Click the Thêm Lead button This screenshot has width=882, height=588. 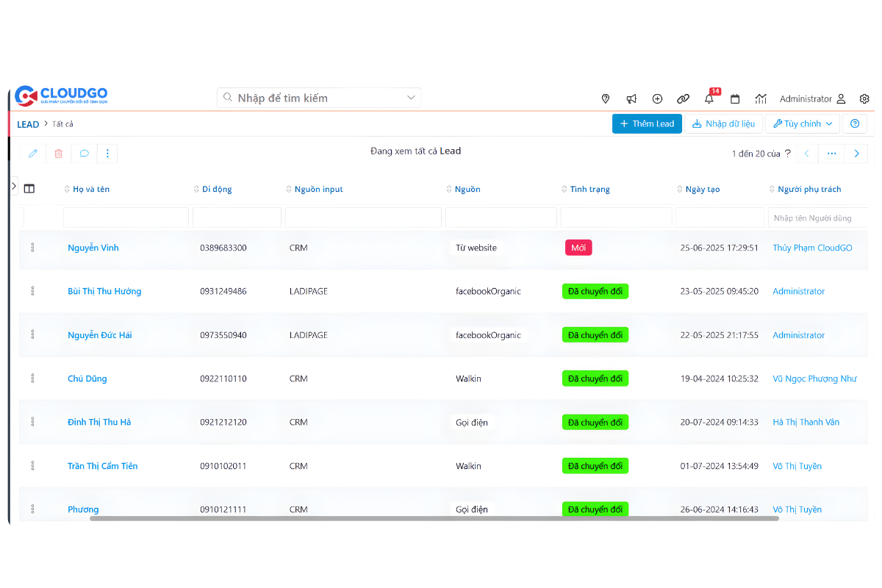[647, 123]
